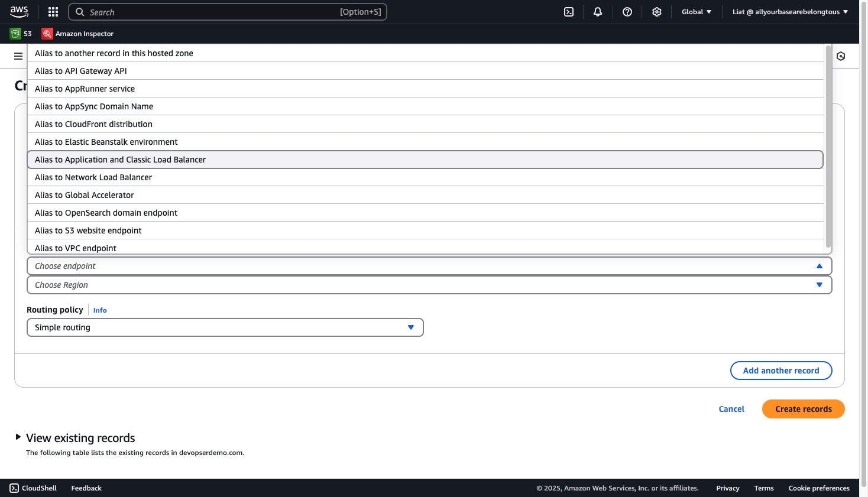This screenshot has height=497, width=868.
Task: Open CloudShell in the footer
Action: click(33, 488)
